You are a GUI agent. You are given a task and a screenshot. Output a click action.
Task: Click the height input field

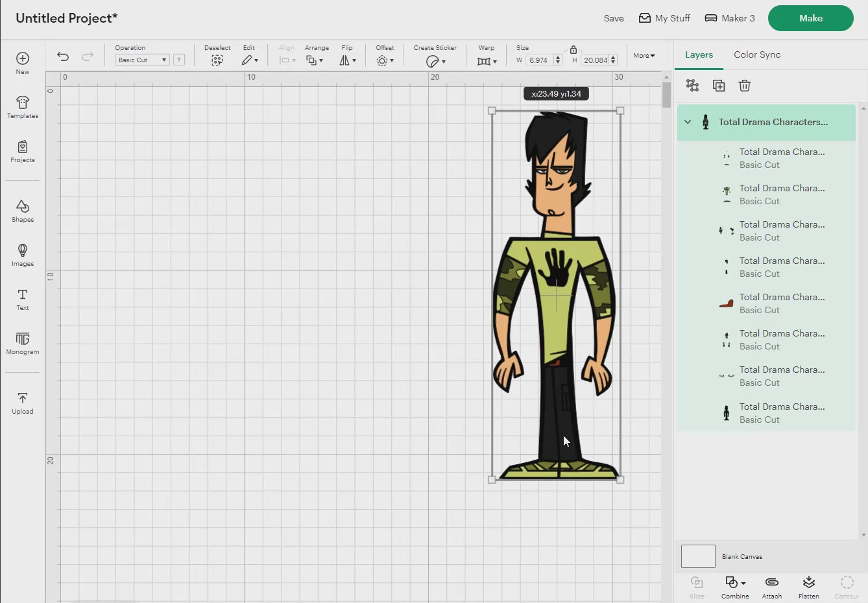(594, 60)
